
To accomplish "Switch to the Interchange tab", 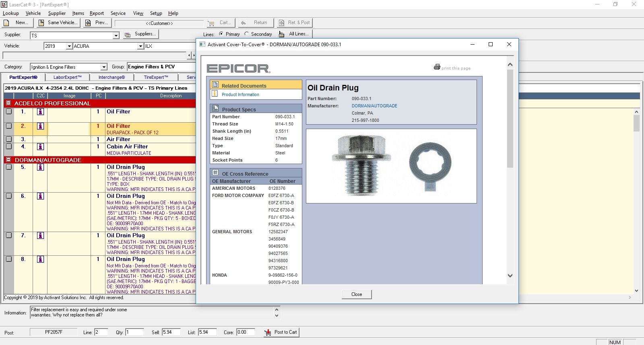I will (x=111, y=77).
